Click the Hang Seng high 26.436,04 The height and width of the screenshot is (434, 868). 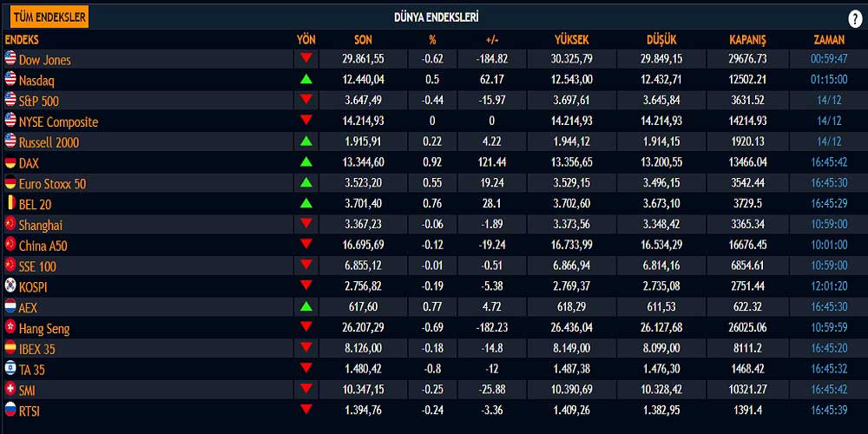[x=572, y=327]
